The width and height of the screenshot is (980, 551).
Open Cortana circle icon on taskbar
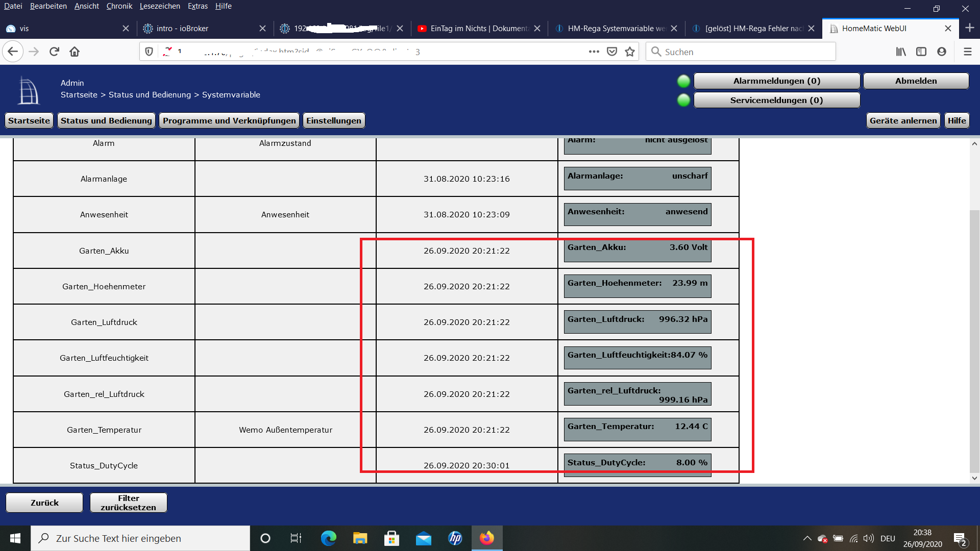pos(265,538)
